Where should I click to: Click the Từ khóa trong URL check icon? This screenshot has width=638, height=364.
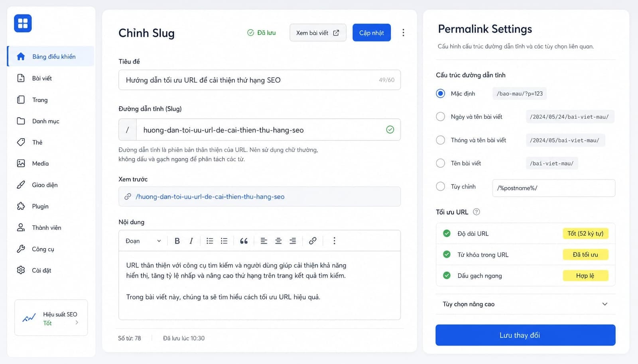(447, 254)
